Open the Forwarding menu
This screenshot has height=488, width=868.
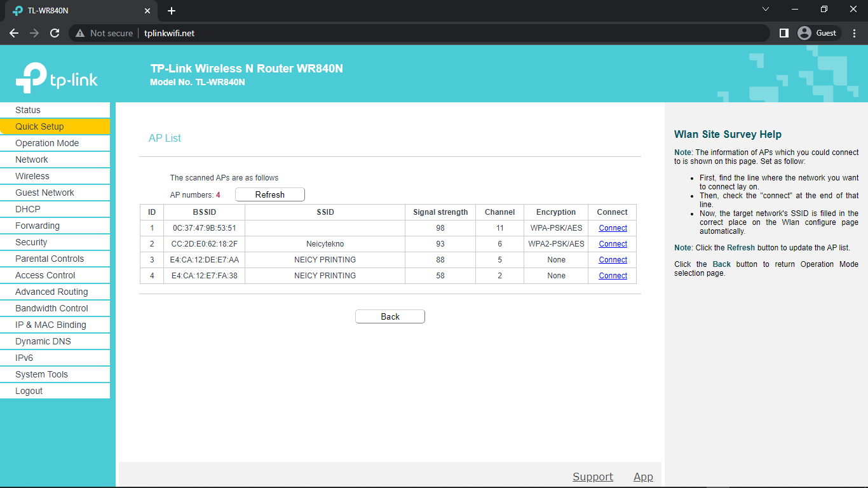[x=55, y=226]
